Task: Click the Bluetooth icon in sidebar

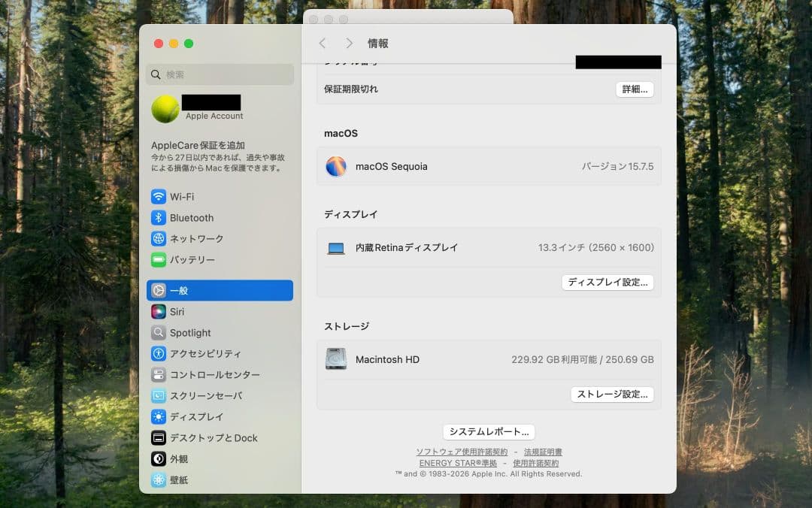Action: pyautogui.click(x=159, y=217)
